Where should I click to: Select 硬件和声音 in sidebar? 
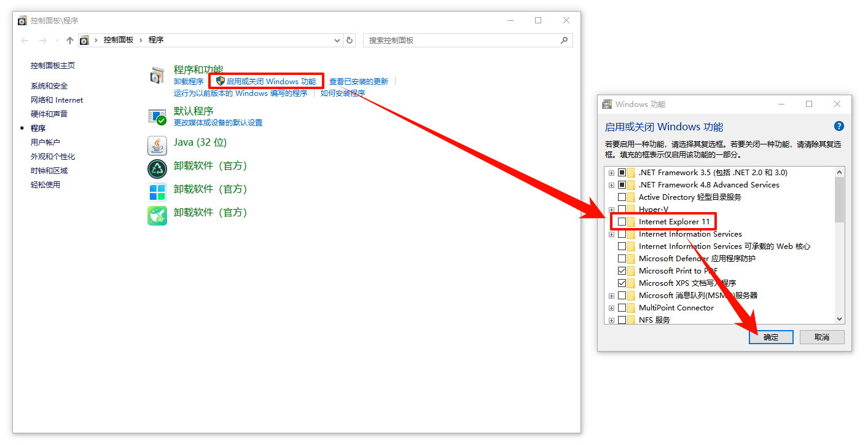pyautogui.click(x=49, y=114)
